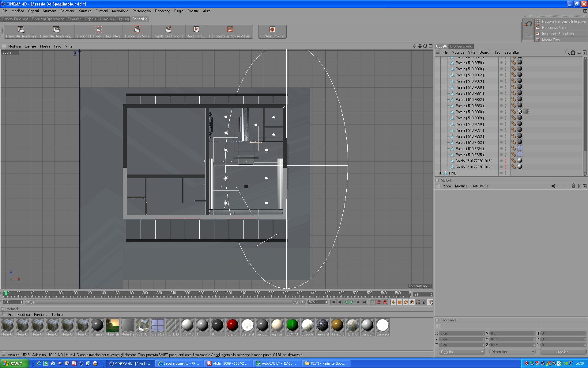Open the Dimensione dropdown
This screenshot has height=368, width=588.
pos(512,352)
